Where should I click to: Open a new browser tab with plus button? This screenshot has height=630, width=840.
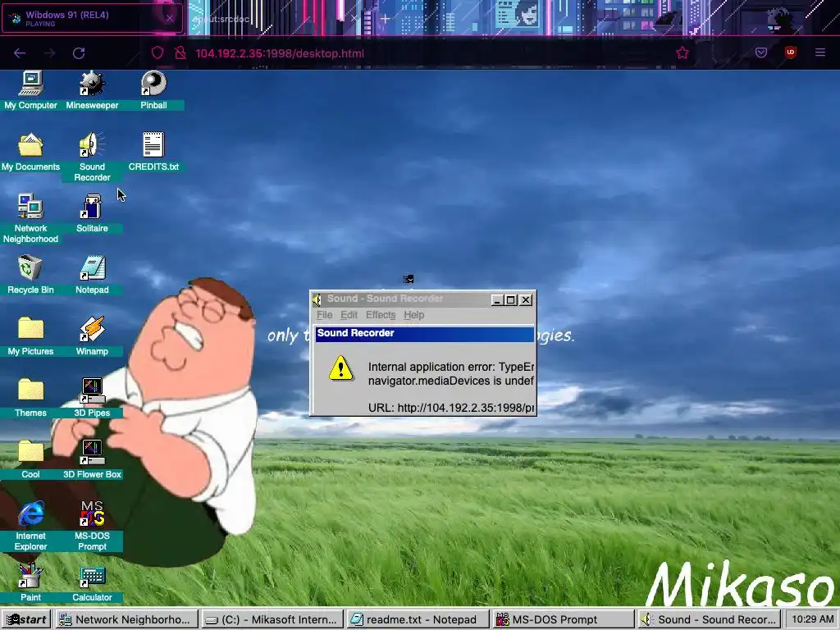click(x=386, y=19)
